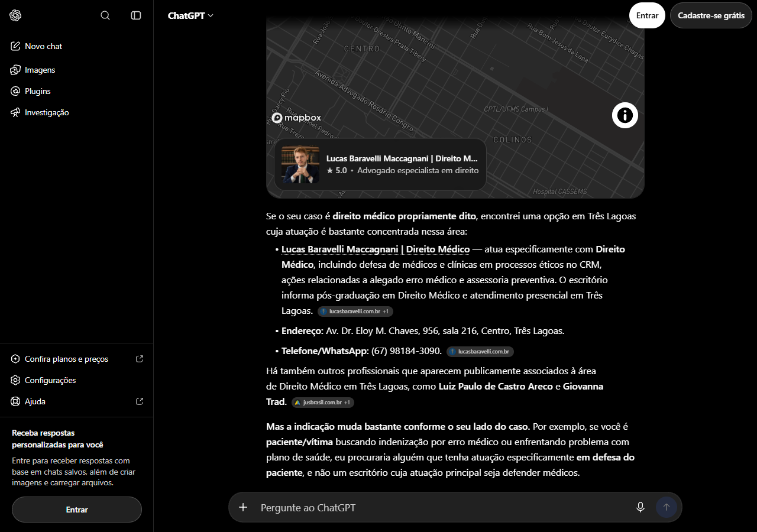Open lucasbaravelli.com.br +1 source chip
This screenshot has height=532, width=757.
(355, 311)
